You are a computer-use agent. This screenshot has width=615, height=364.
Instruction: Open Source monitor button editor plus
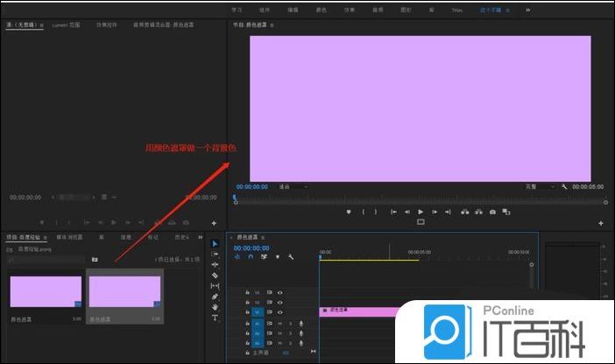point(214,223)
